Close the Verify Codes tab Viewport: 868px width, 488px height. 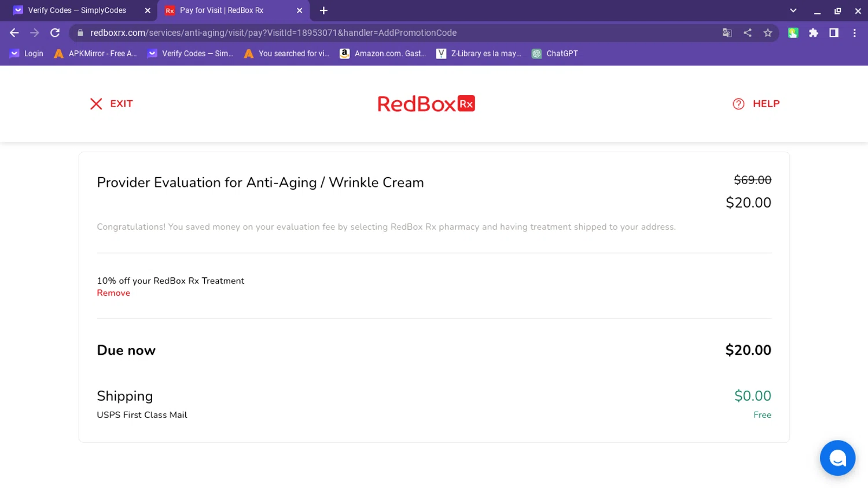[148, 10]
